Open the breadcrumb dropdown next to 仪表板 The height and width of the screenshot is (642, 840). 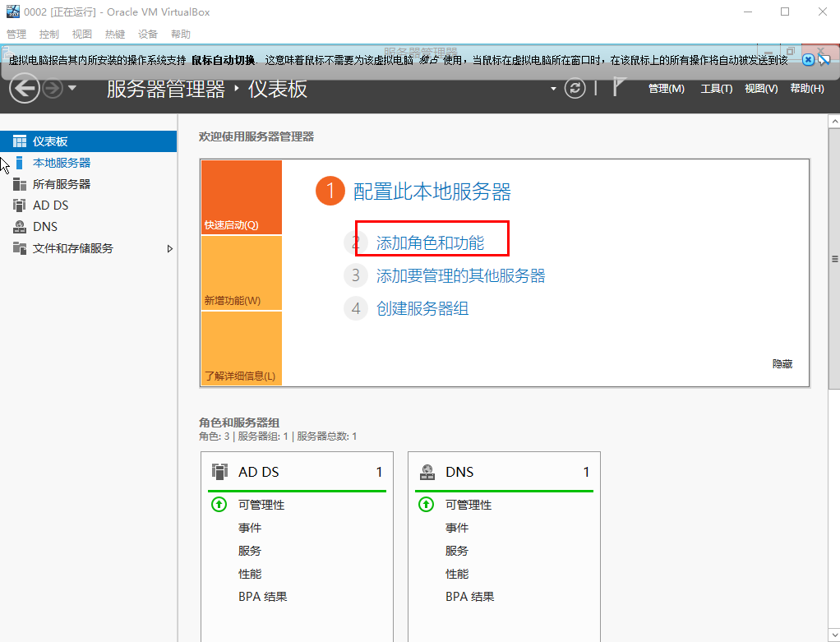553,88
